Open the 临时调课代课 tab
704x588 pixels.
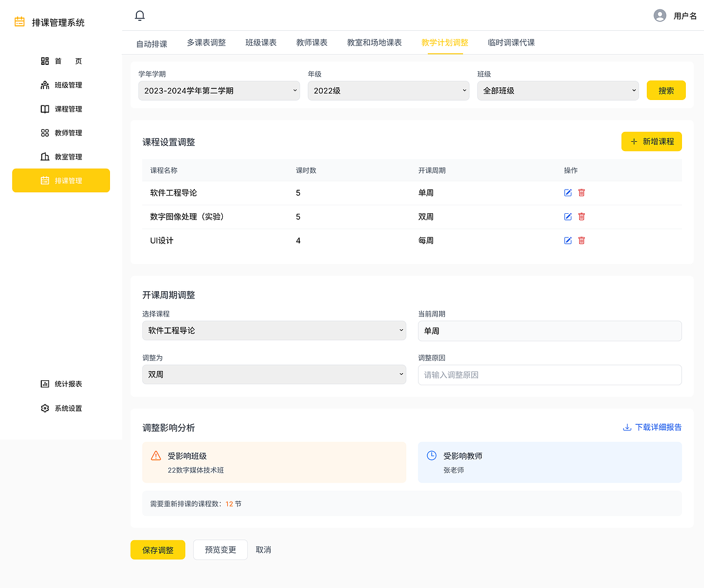511,42
